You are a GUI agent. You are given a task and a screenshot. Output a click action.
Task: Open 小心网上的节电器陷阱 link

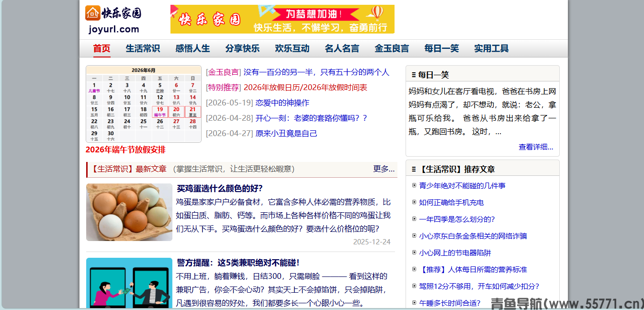(x=455, y=253)
